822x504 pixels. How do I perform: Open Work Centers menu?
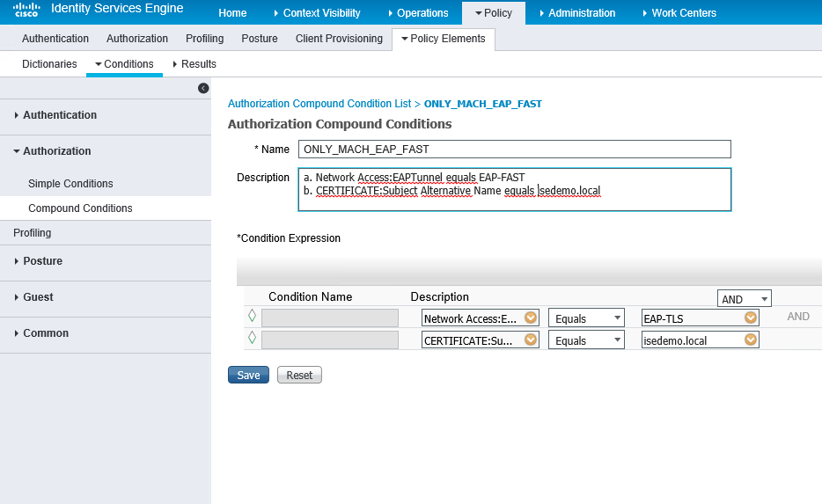click(x=679, y=13)
